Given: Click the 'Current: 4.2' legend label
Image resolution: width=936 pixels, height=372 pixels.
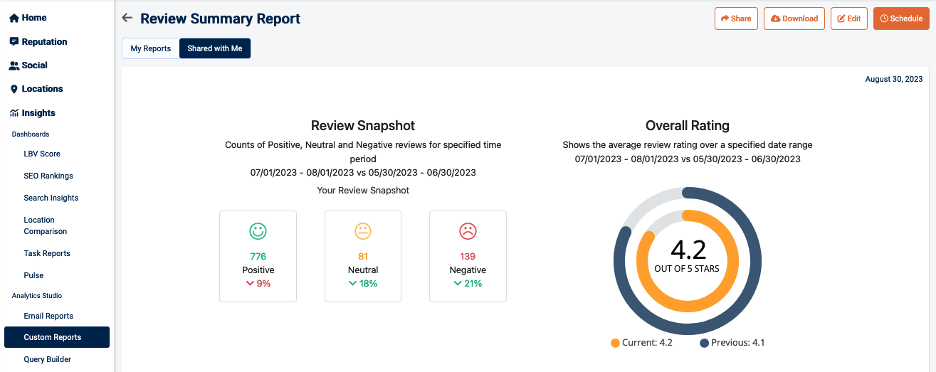Looking at the screenshot, I should point(647,343).
